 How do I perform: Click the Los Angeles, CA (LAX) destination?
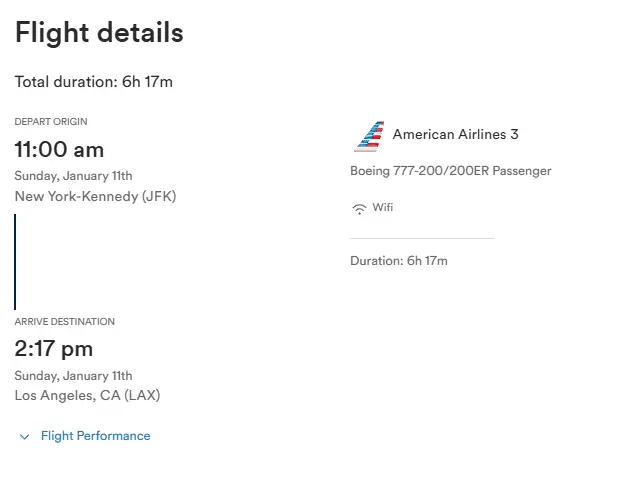coord(87,395)
